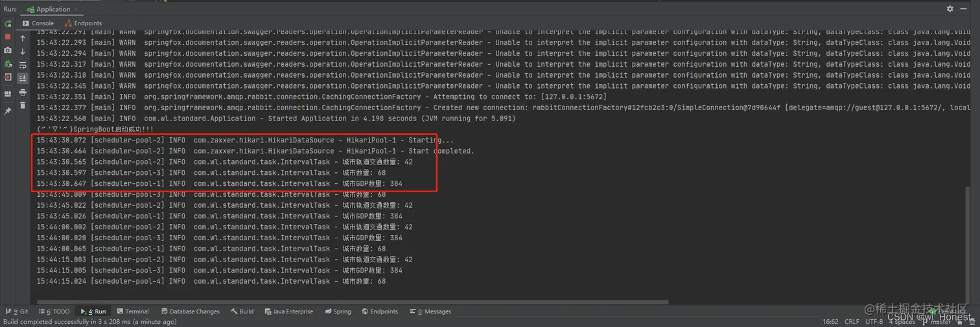Click the 15:44:00.065 城市数量: 68 log line
The image size is (980, 327).
coord(211,249)
